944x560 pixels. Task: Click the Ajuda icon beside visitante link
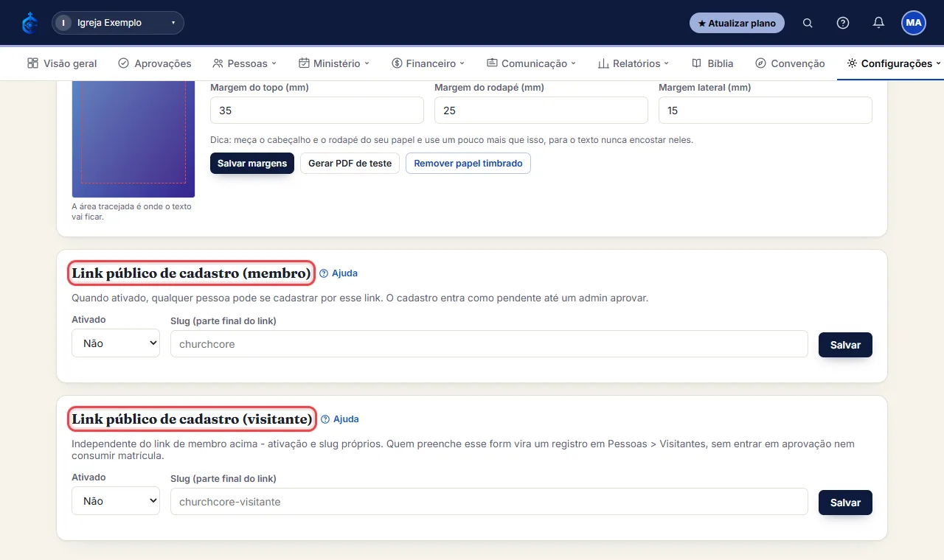[325, 419]
